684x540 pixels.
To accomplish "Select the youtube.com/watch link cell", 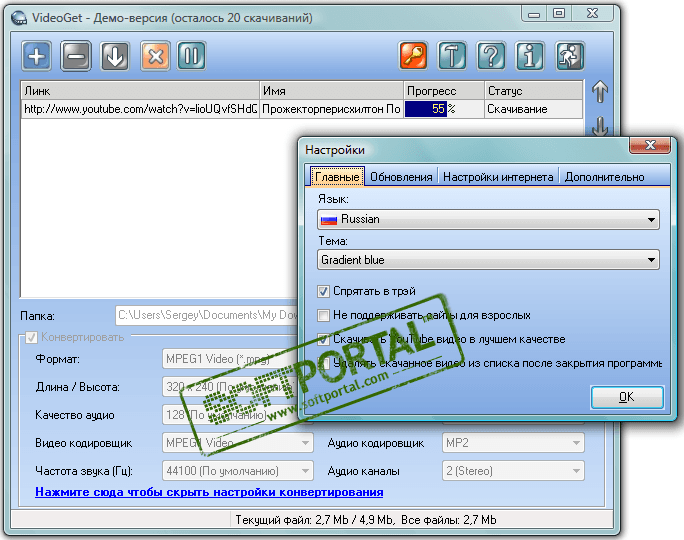I will pos(140,109).
